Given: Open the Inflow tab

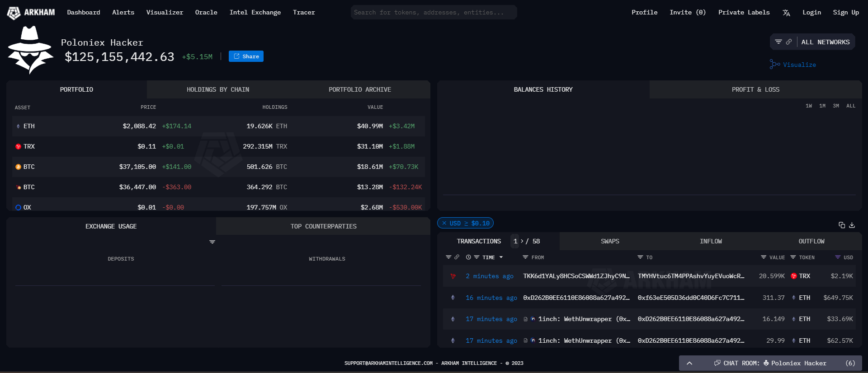Looking at the screenshot, I should tap(711, 241).
